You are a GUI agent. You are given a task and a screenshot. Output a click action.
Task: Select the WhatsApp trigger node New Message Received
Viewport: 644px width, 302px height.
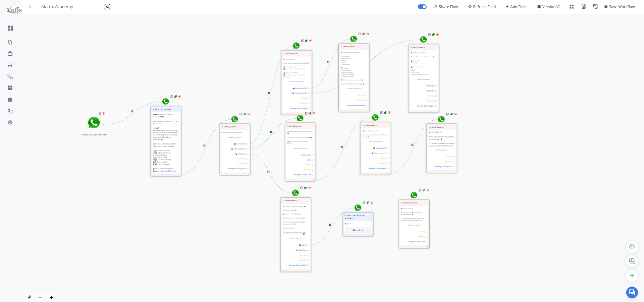coord(94,123)
